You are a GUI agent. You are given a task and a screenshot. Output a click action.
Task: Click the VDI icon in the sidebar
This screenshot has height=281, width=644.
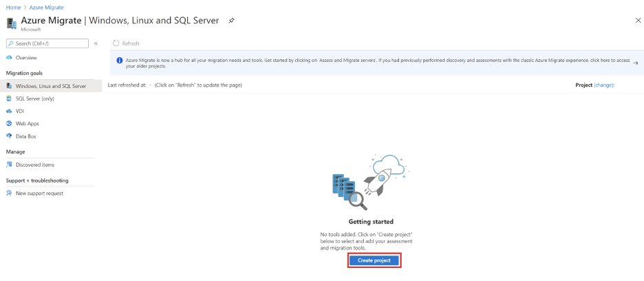(x=9, y=111)
